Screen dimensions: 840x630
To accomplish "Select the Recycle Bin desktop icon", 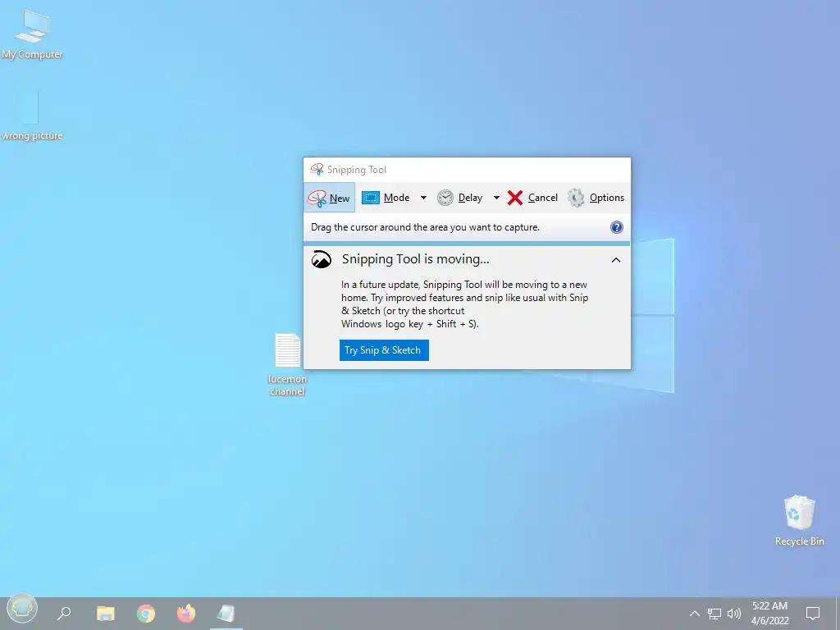I will 799,521.
